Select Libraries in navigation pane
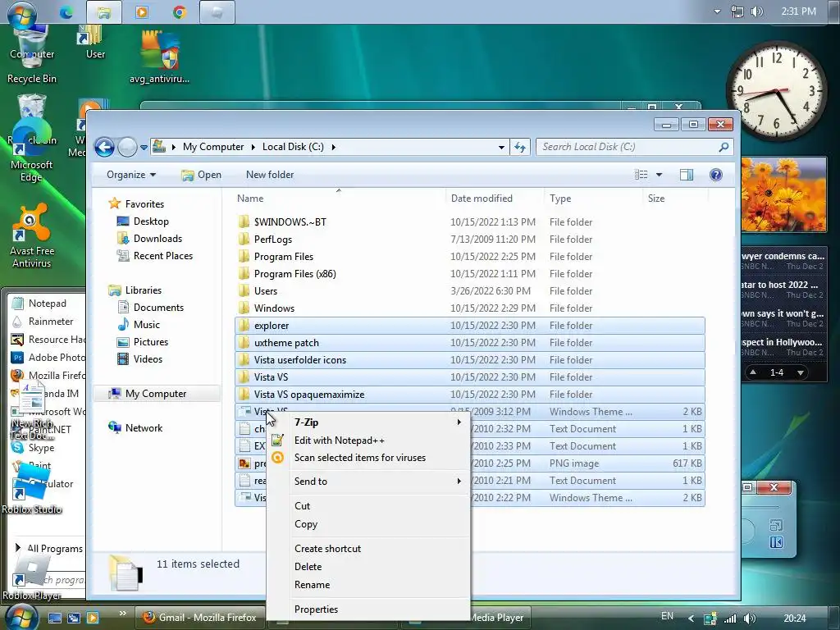 coord(135,290)
